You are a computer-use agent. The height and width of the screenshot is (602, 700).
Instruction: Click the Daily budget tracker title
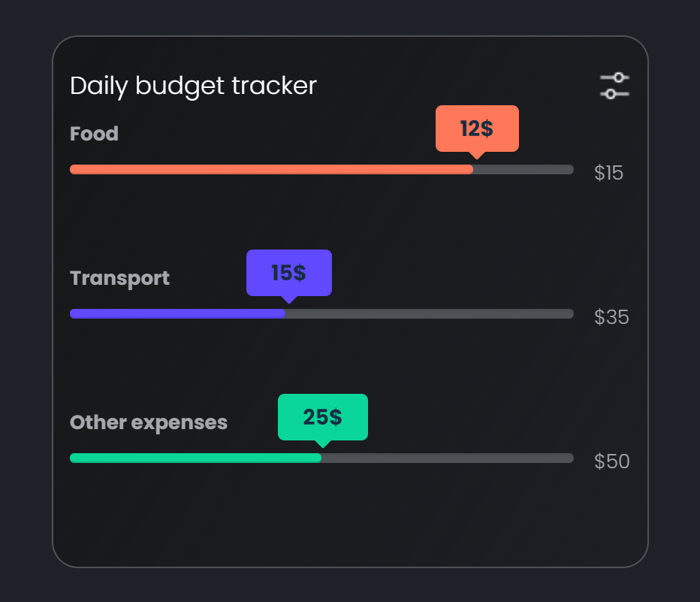(193, 86)
